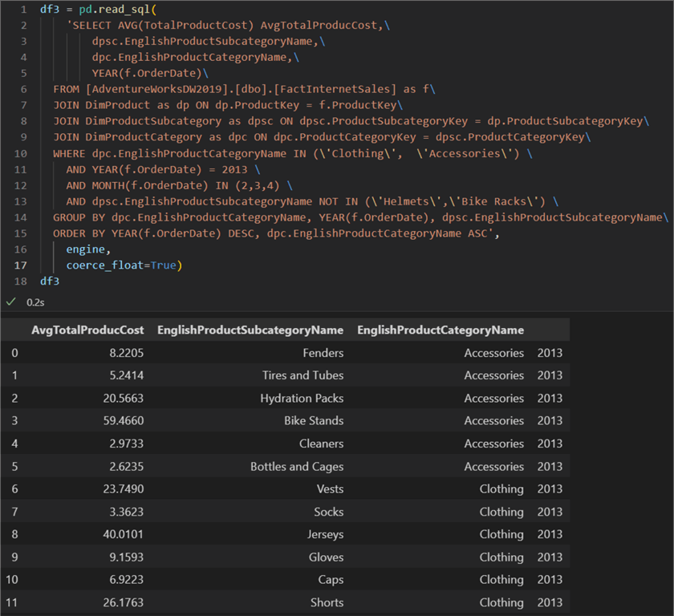Viewport: 674px width, 616px height.
Task: Click the Shorts cell in the last row
Action: [x=327, y=602]
